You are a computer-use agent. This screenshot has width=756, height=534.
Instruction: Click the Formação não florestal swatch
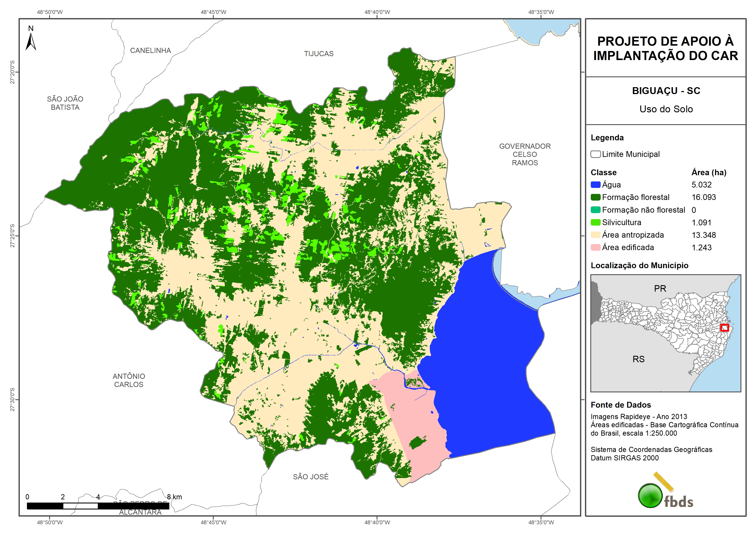(595, 210)
